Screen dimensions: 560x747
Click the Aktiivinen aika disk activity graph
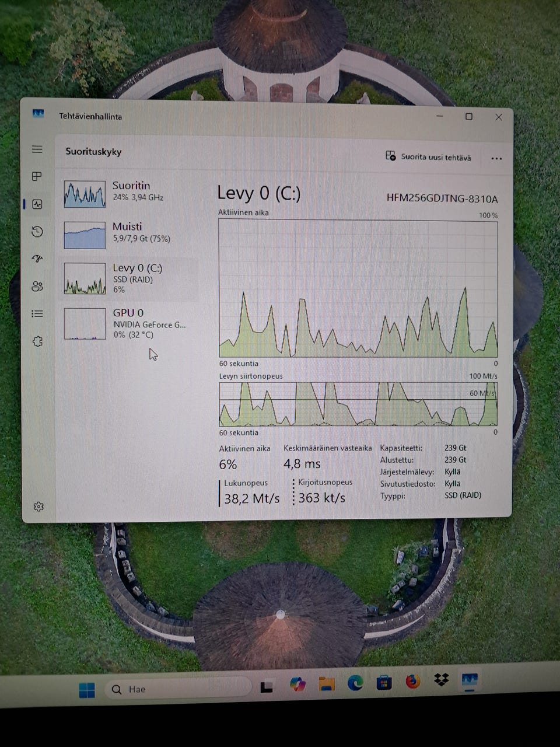(358, 288)
